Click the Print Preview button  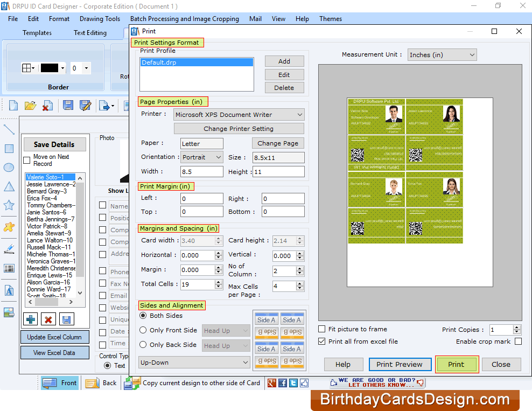tap(400, 365)
